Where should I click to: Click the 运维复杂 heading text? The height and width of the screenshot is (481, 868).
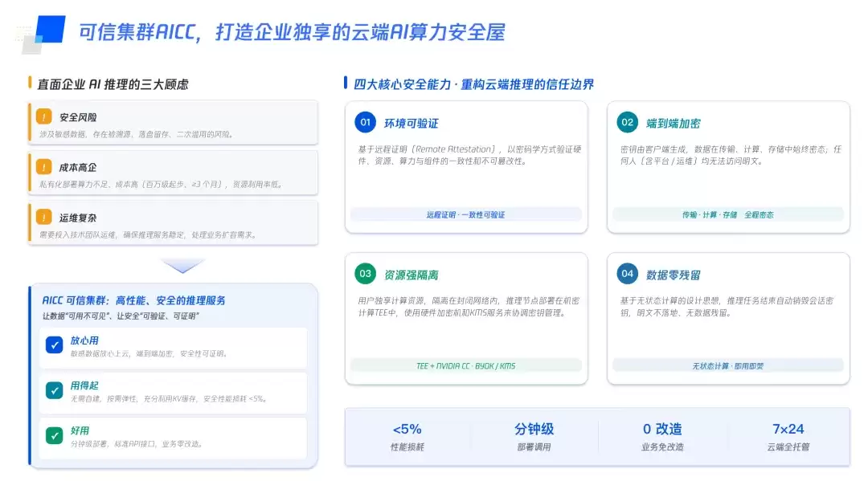click(78, 218)
